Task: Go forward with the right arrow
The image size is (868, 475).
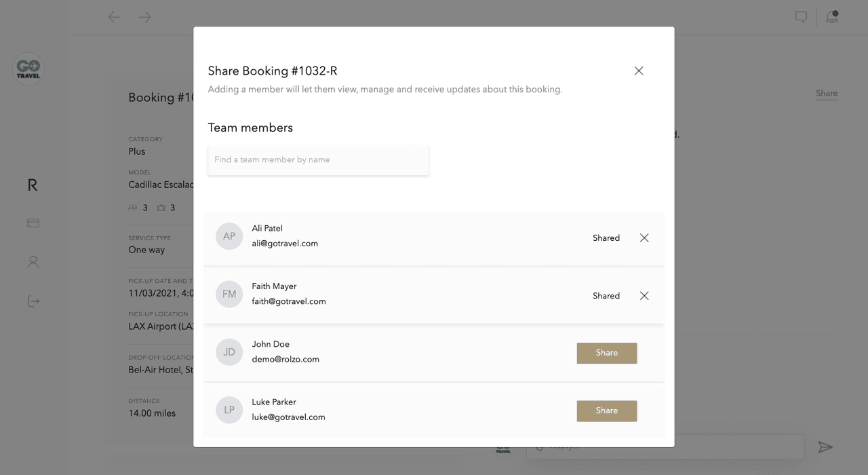Action: pyautogui.click(x=144, y=17)
